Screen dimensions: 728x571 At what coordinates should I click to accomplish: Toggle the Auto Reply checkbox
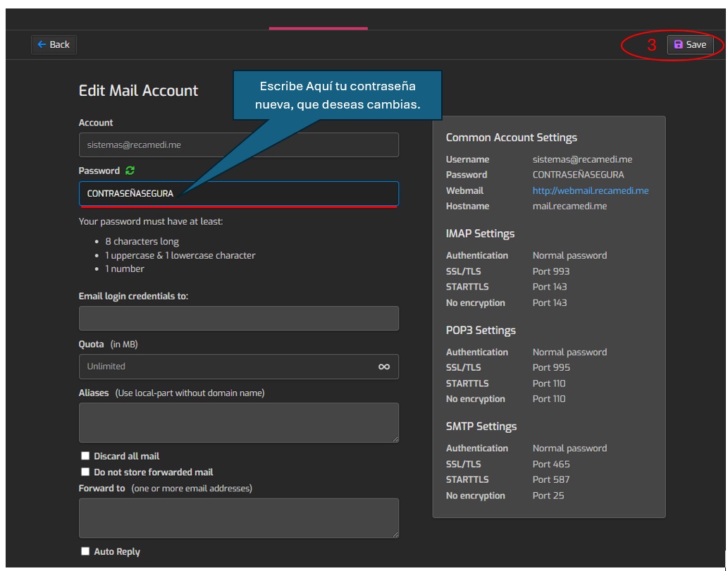coord(85,551)
